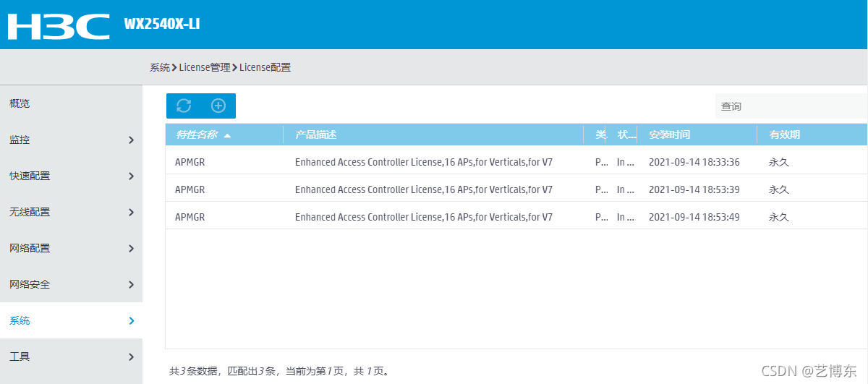Click the 系统 breadcrumb link
This screenshot has width=868, height=384.
pyautogui.click(x=160, y=67)
